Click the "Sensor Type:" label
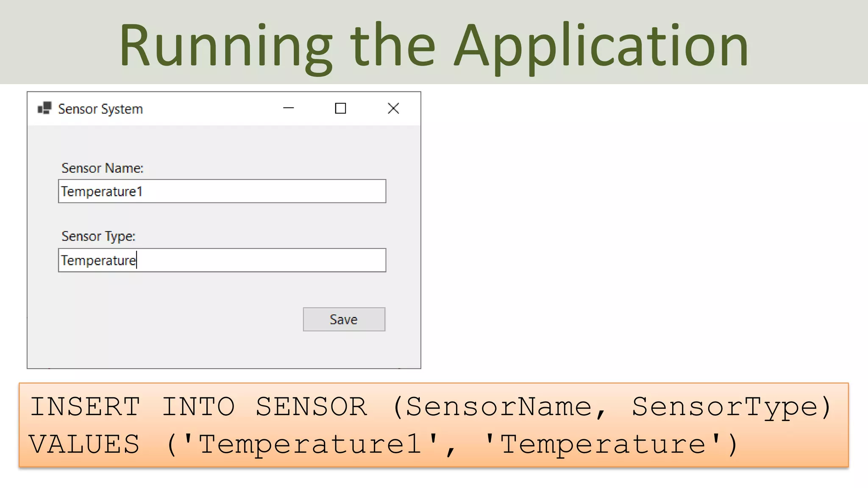This screenshot has width=868, height=488. pos(98,236)
